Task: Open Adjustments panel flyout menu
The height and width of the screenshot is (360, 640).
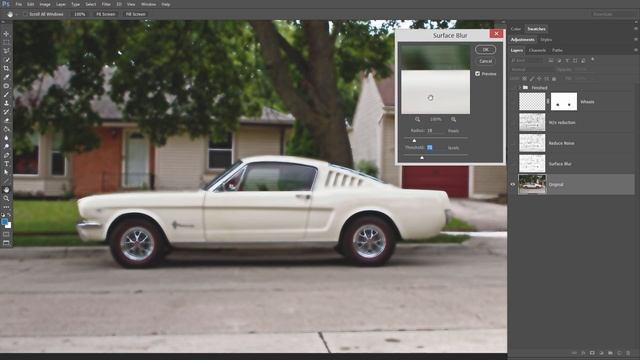Action: coord(636,40)
